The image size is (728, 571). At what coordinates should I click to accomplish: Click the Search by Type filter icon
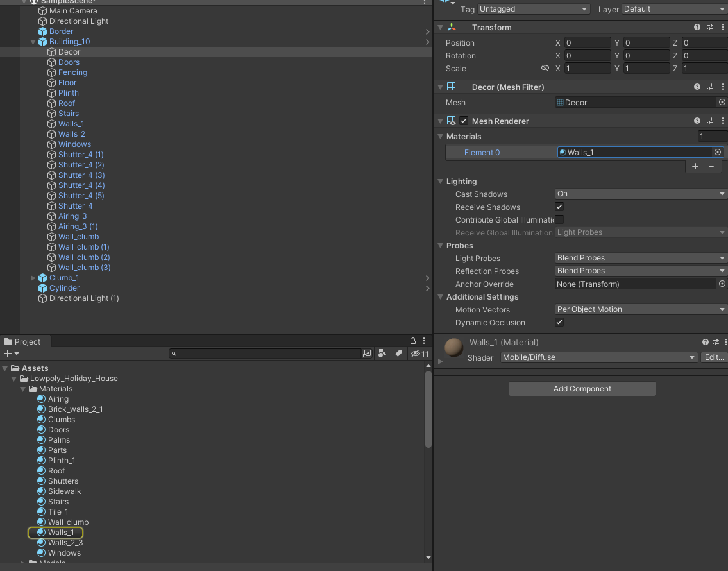[x=382, y=354]
